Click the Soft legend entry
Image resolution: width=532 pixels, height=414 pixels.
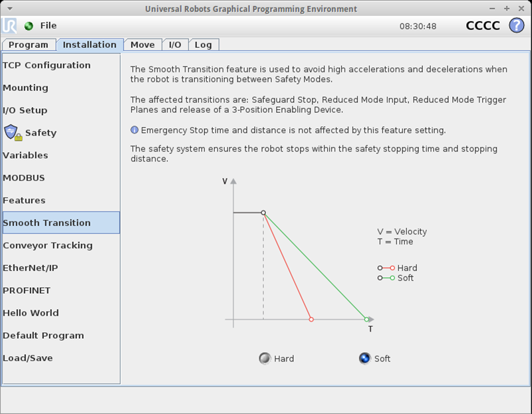coord(396,278)
